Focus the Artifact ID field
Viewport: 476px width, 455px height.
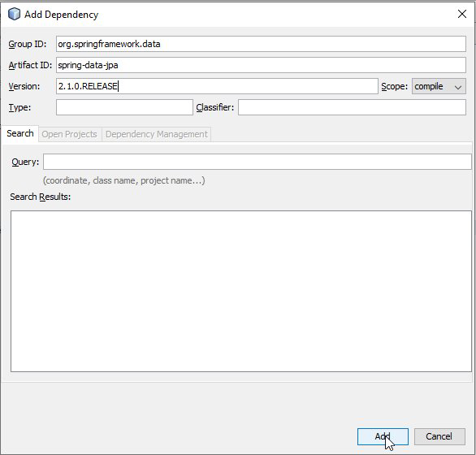[261, 65]
